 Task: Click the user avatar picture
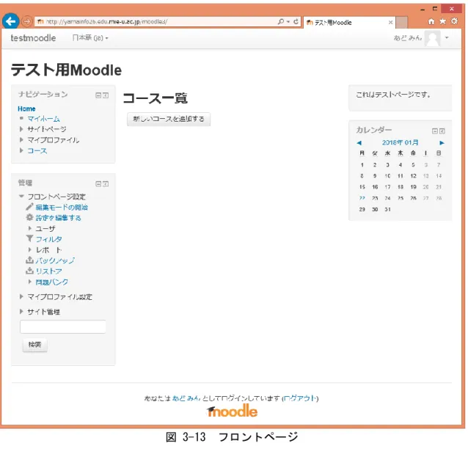(x=433, y=38)
